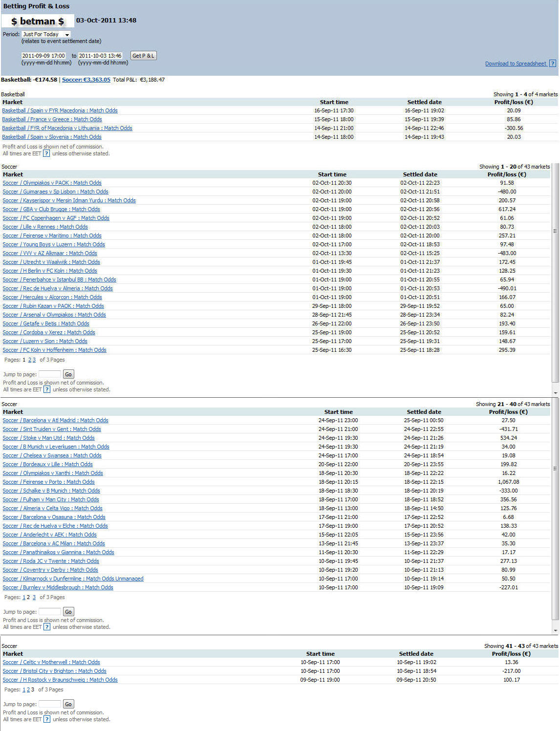Viewport: 560px width, 731px height.
Task: Click scrollbar down arrow of Soccer 1-20 panel
Action: click(556, 393)
